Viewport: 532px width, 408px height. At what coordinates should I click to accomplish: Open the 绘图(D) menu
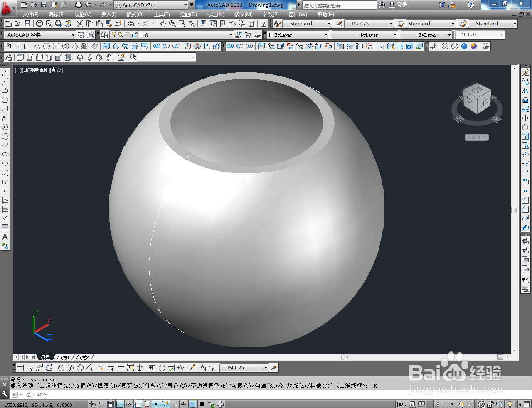[188, 15]
